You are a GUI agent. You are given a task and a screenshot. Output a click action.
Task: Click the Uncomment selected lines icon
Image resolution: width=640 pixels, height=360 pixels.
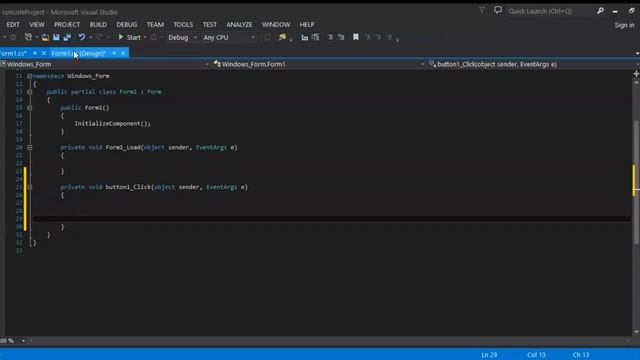point(341,38)
